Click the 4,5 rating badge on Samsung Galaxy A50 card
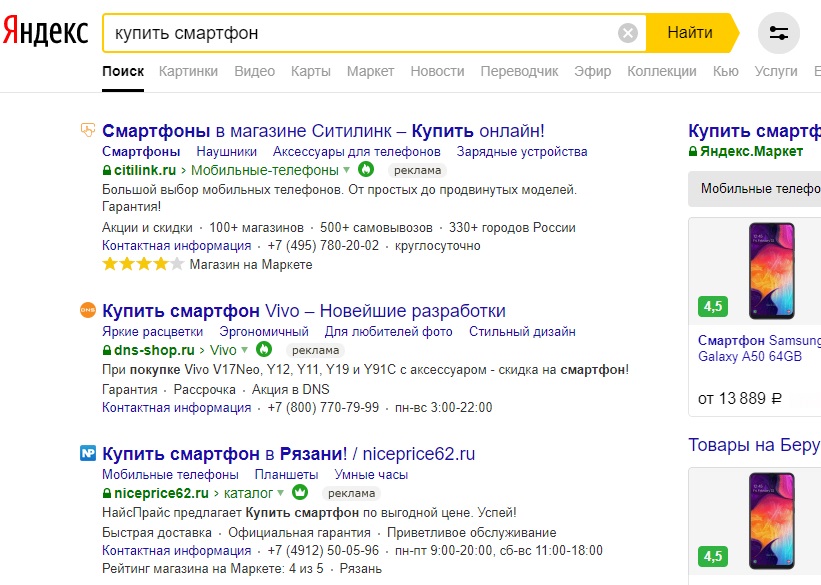This screenshot has width=821, height=585. click(x=713, y=306)
